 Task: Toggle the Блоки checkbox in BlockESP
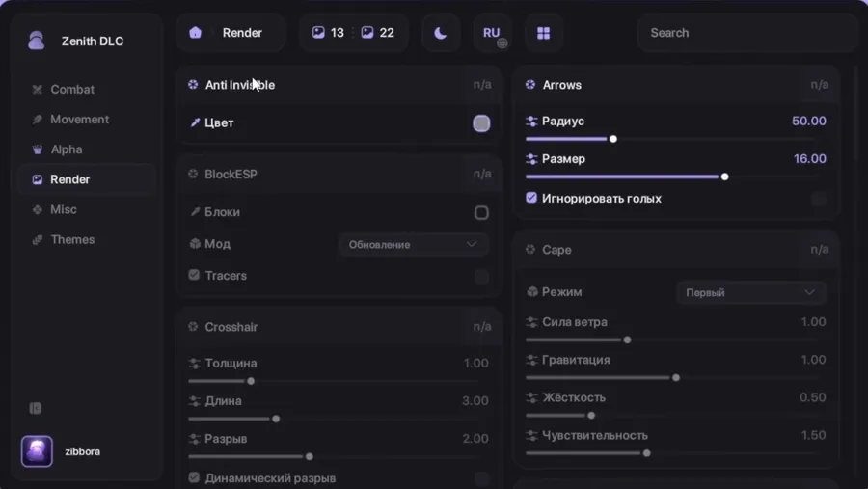(481, 212)
